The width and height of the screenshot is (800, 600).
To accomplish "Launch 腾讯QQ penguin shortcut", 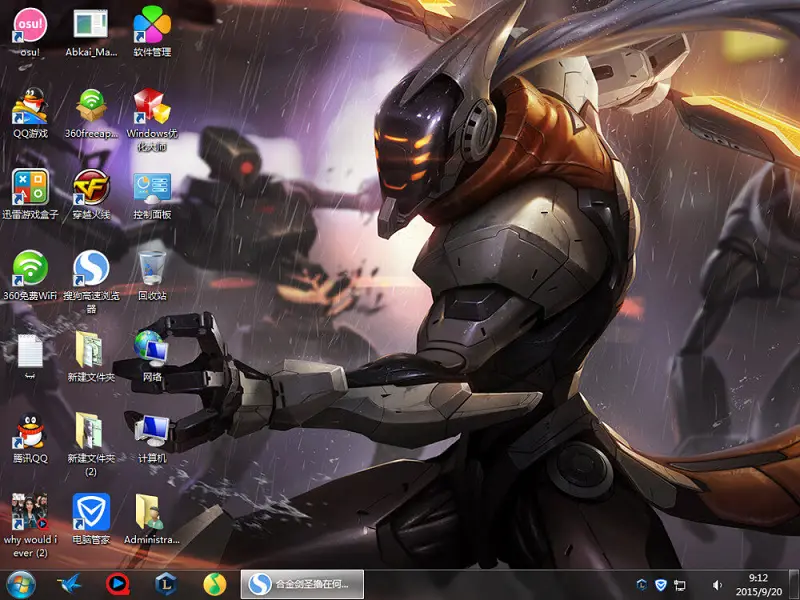I will pos(30,438).
